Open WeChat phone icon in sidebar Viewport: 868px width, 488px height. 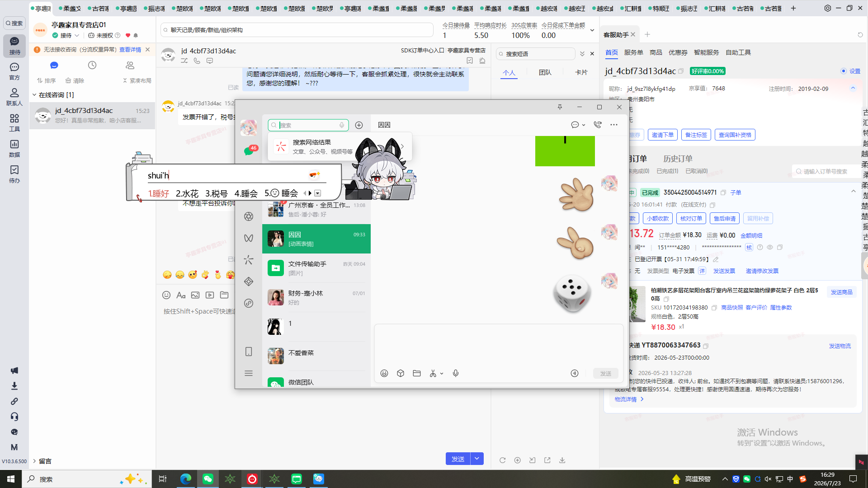point(249,352)
